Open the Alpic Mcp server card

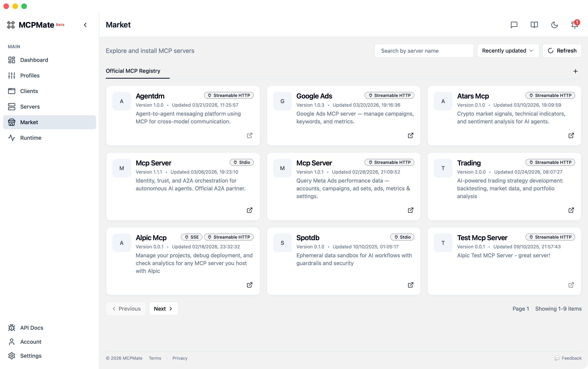point(151,238)
